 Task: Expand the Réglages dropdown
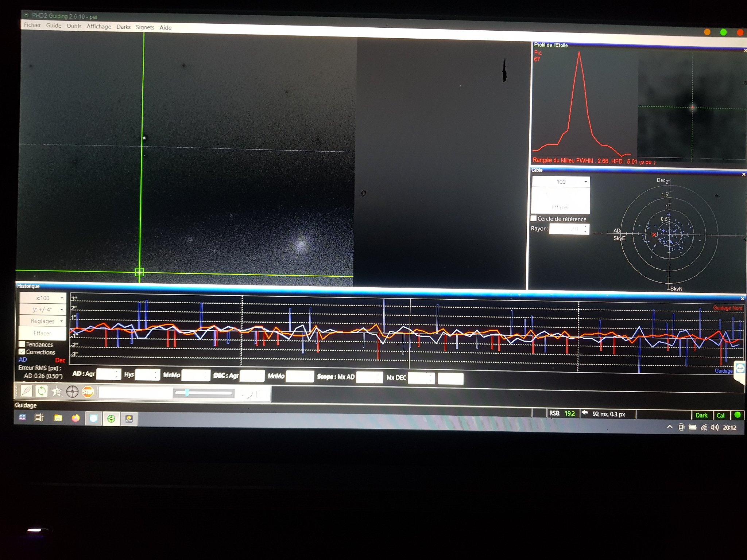pos(43,321)
